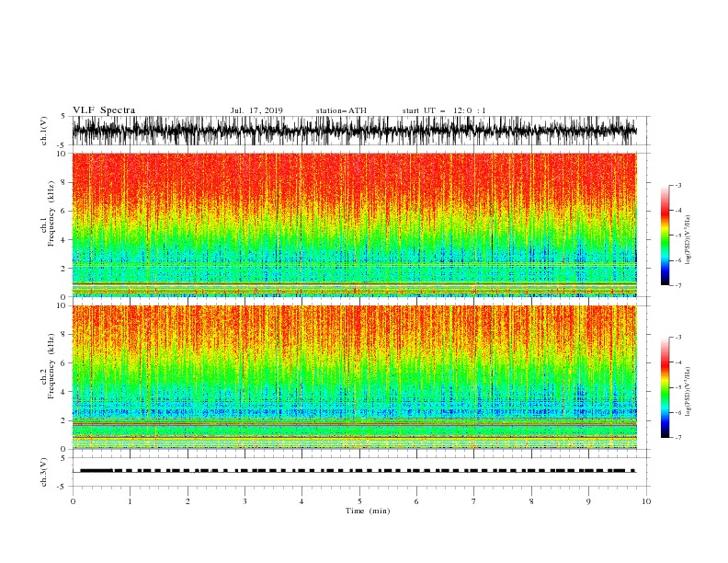Click the "station=ATH" header label
Viewport: 728px width, 563px height.
[x=341, y=110]
